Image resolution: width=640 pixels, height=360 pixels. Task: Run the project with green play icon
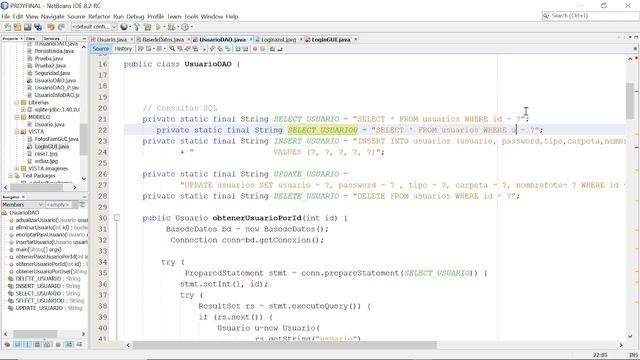(158, 27)
